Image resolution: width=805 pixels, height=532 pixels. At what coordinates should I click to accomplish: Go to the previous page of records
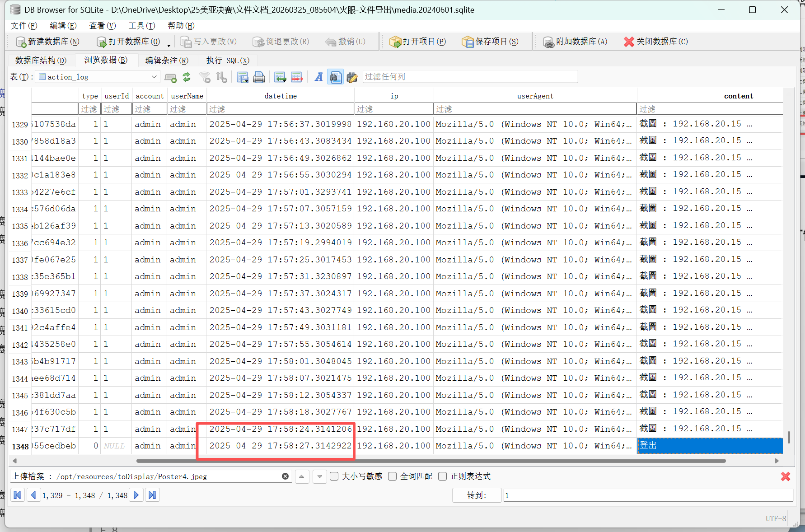(33, 495)
